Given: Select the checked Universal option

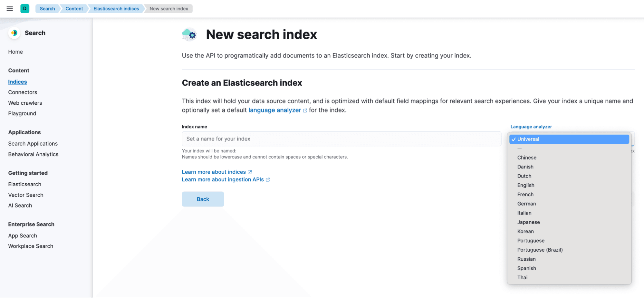Looking at the screenshot, I should tap(569, 139).
